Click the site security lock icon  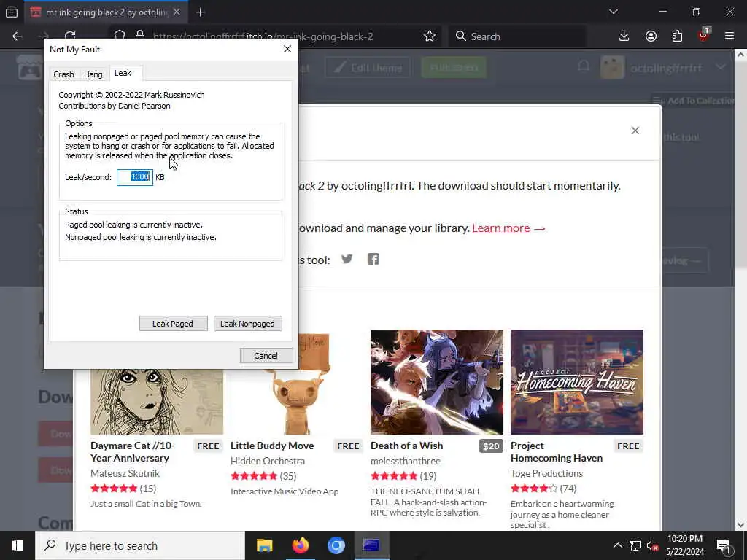[x=140, y=36]
